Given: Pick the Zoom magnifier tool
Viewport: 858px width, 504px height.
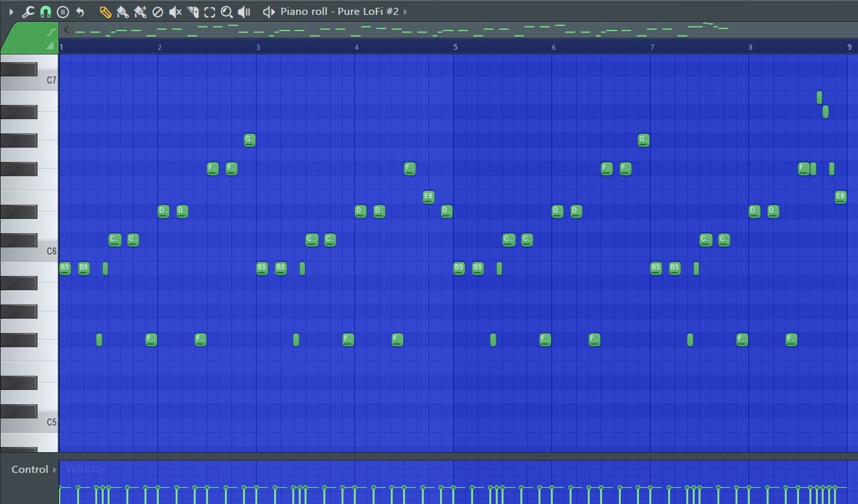Looking at the screenshot, I should (x=227, y=12).
